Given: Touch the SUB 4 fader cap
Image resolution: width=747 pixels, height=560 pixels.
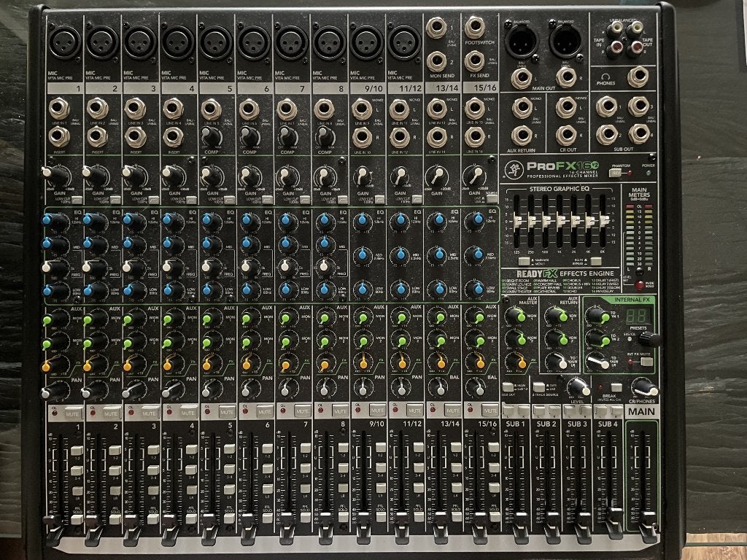Looking at the screenshot, I should point(614,522).
